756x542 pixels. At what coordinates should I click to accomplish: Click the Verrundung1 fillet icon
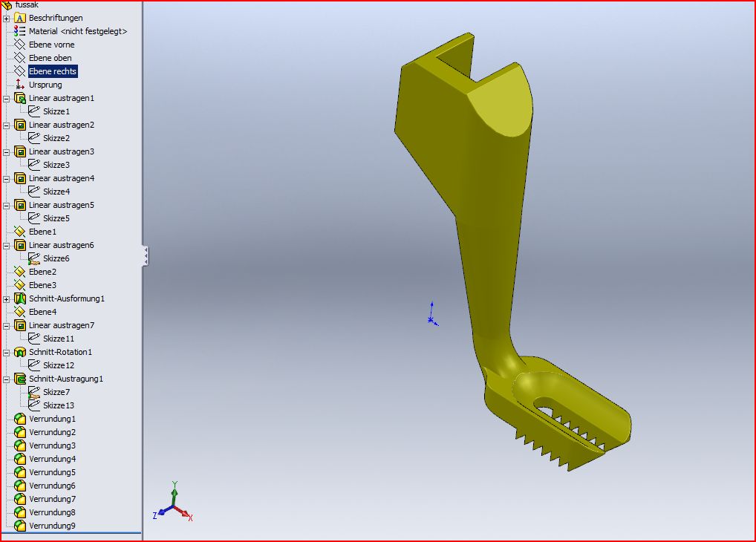coord(20,419)
